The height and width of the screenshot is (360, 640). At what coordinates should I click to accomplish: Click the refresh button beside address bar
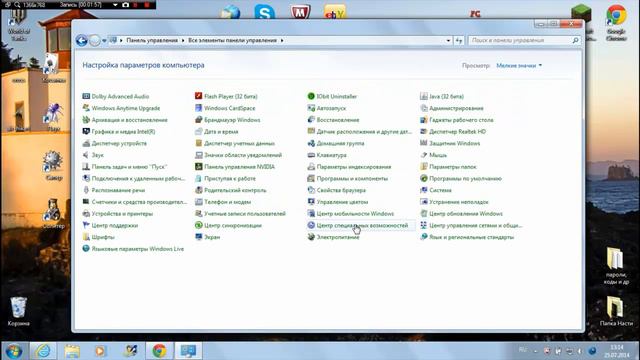click(459, 40)
